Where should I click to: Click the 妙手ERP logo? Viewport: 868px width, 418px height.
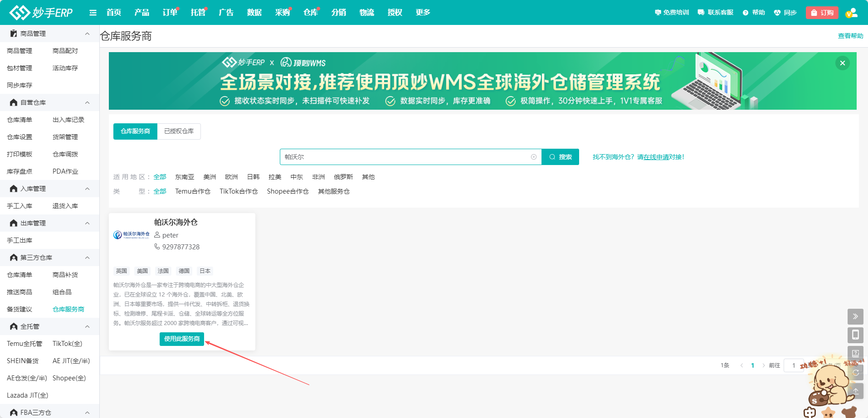tap(41, 13)
